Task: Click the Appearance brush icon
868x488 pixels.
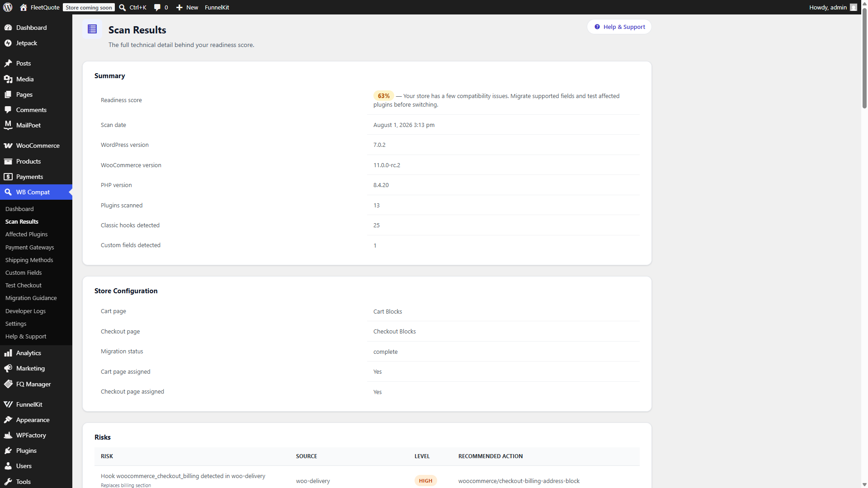Action: tap(8, 420)
